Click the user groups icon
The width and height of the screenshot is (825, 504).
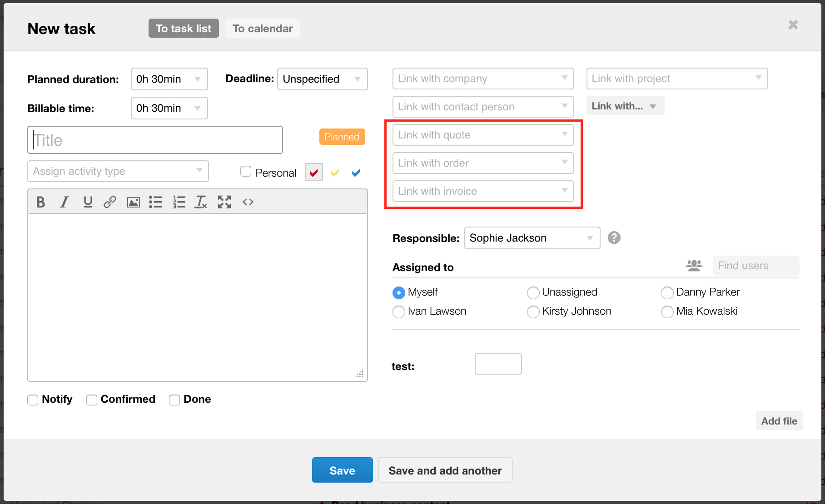[x=694, y=265]
